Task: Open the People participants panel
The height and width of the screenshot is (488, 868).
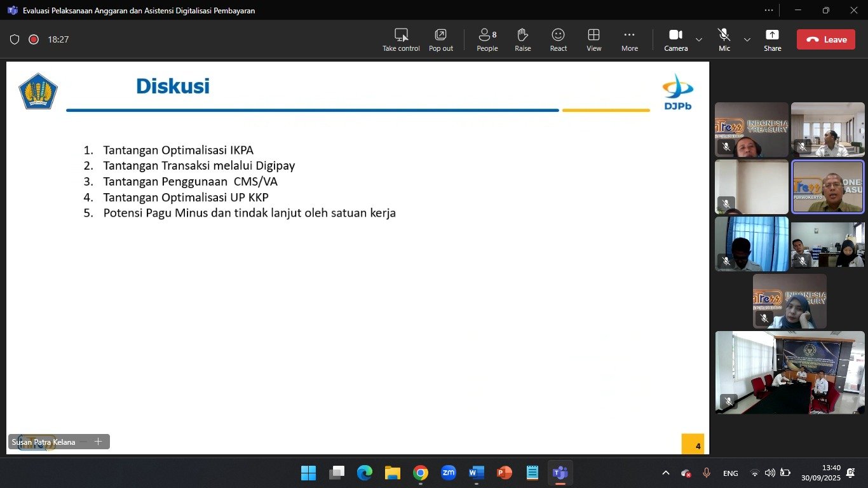Action: tap(487, 35)
